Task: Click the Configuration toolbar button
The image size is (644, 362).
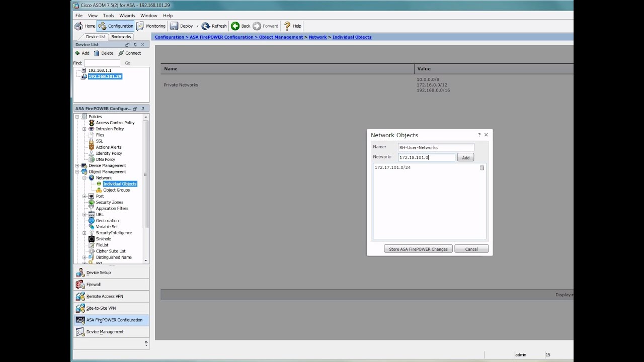Action: 116,26
